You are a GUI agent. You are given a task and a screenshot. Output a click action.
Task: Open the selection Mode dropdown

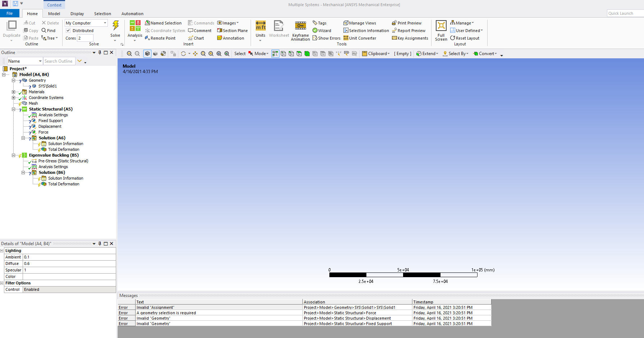[259, 54]
